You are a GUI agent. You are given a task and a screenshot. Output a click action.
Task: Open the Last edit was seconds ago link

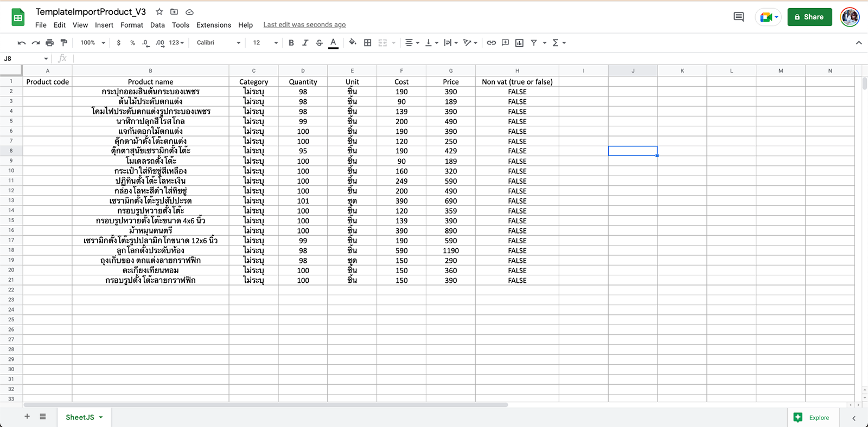point(304,25)
